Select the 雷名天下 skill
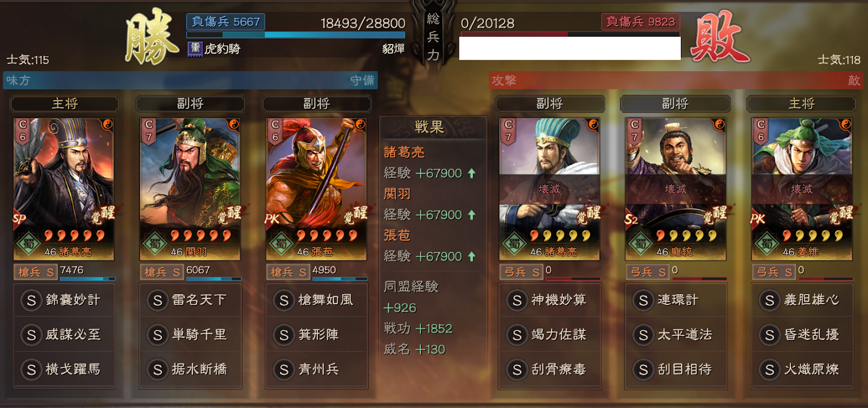Viewport: 868px width, 408px height. (x=190, y=300)
